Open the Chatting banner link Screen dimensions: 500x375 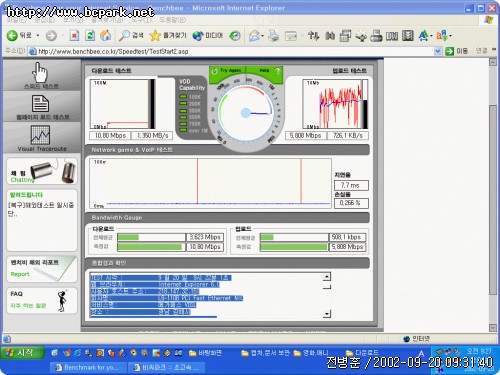click(x=42, y=172)
